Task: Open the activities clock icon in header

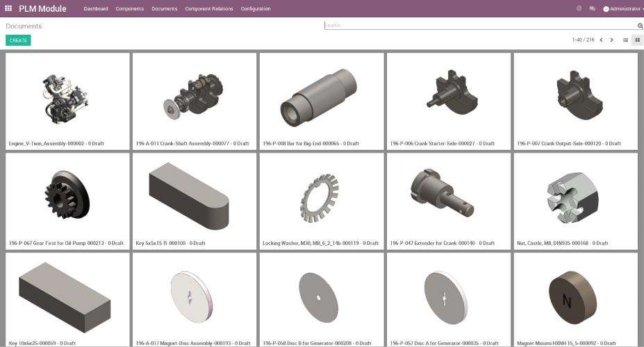Action: tap(579, 8)
